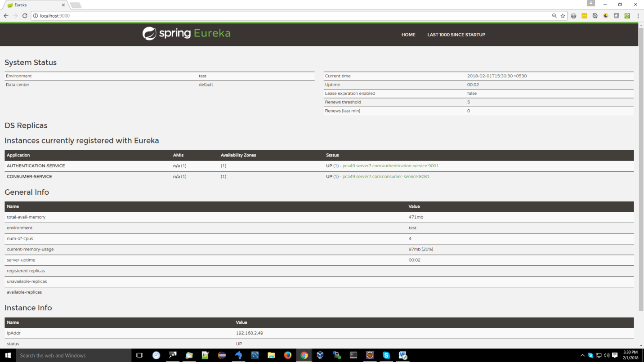
Task: Open authentication-service:9001 instance link
Action: pyautogui.click(x=390, y=166)
